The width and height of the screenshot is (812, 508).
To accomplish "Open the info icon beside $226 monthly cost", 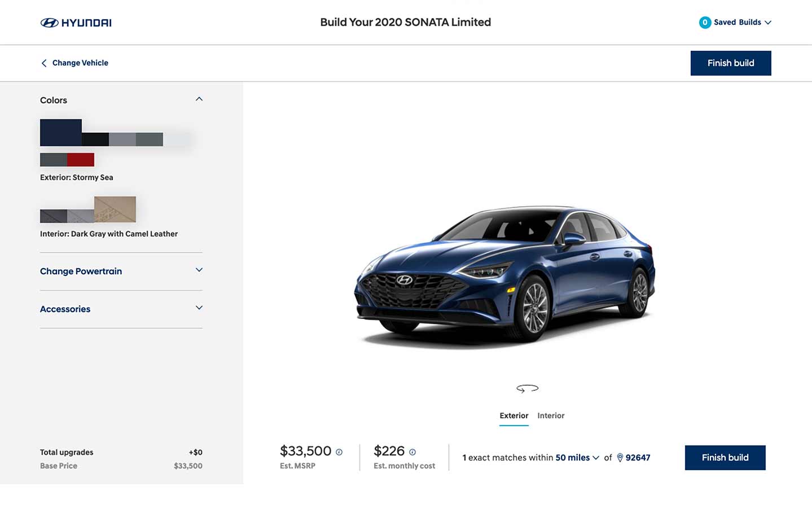I will click(x=412, y=452).
